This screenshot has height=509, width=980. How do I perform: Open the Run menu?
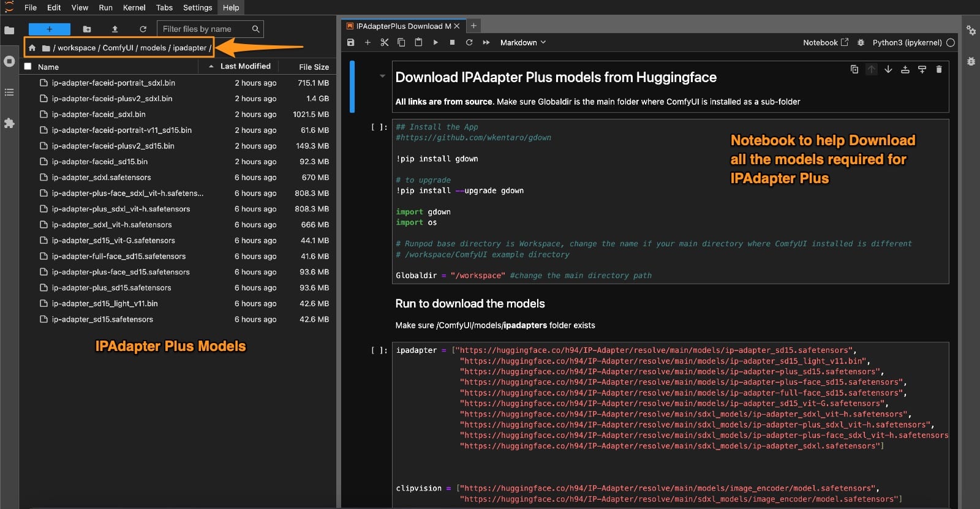pyautogui.click(x=105, y=7)
